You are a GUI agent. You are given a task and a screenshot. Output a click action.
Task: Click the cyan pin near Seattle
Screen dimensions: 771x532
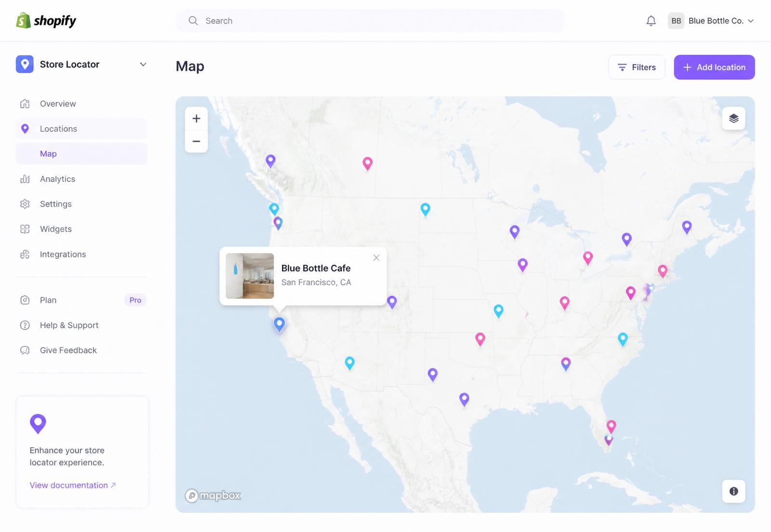click(x=274, y=209)
